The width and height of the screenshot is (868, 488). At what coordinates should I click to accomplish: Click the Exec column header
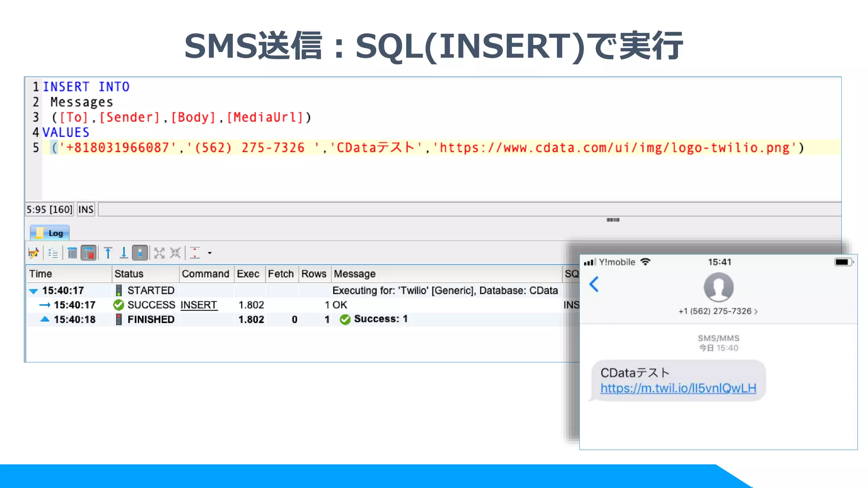(x=250, y=274)
